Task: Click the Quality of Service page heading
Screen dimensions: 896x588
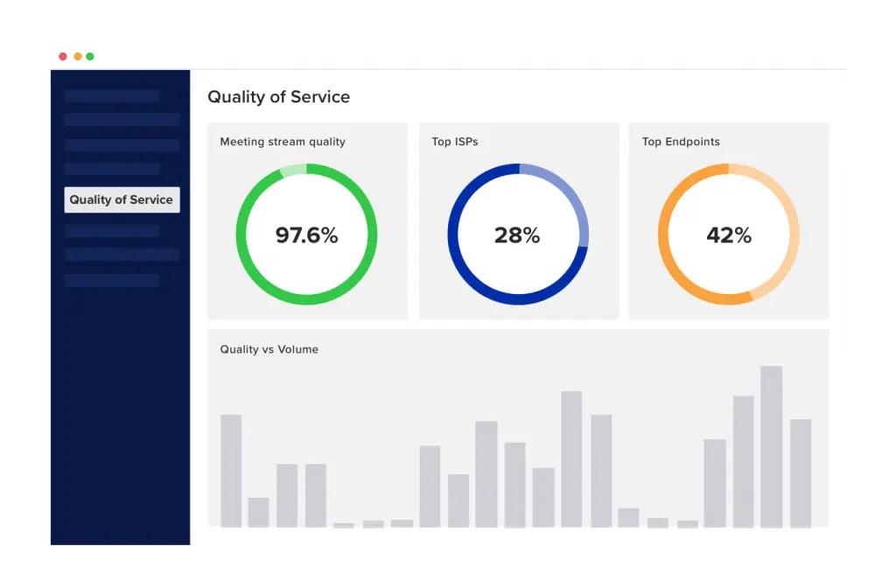Action: (278, 97)
